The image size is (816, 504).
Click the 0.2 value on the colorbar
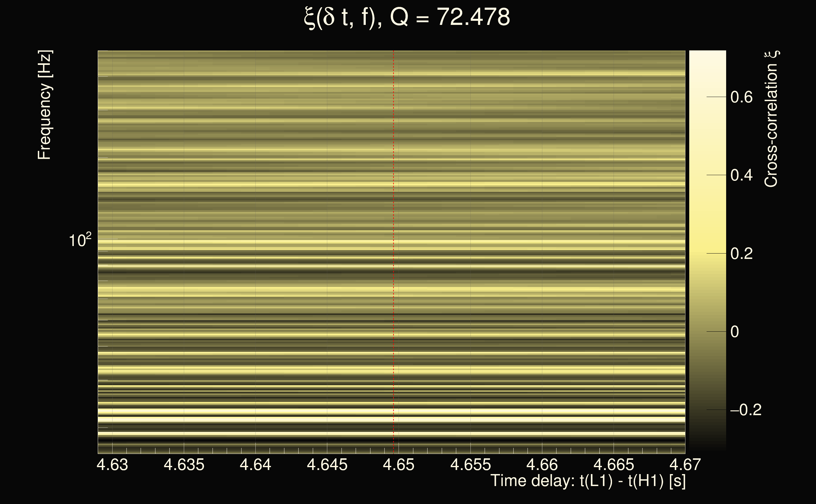[741, 254]
